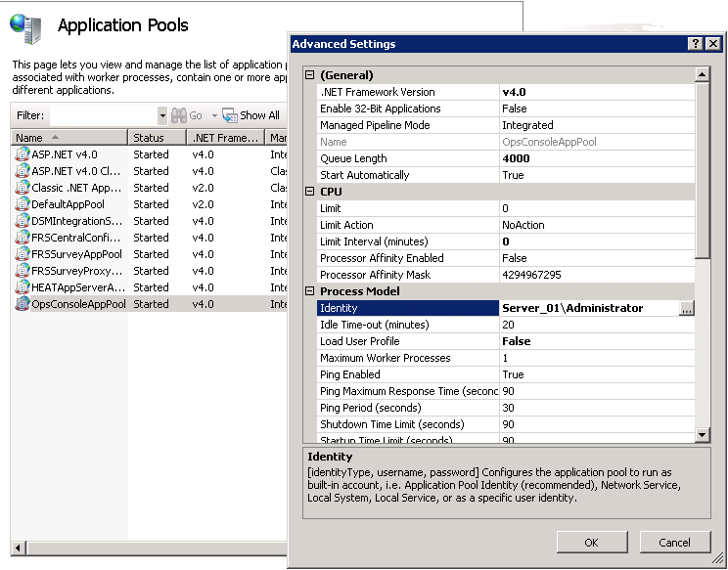Collapse the CPU settings section

(x=310, y=192)
